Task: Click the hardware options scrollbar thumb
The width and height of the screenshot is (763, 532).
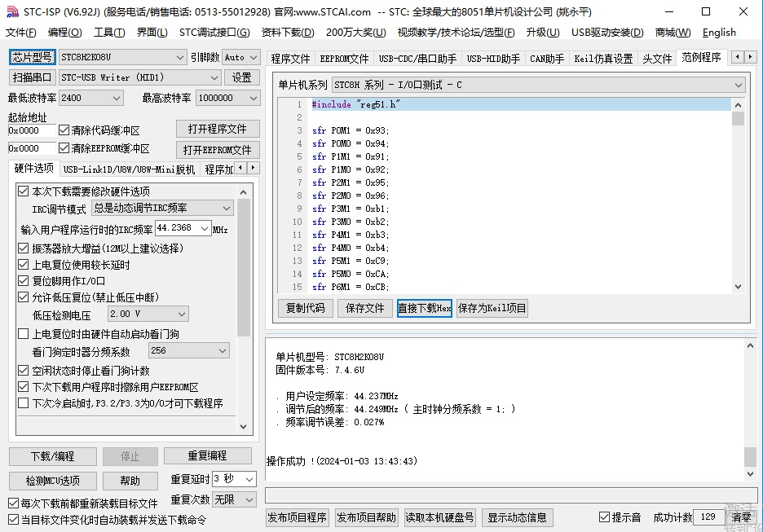Action: [243, 267]
